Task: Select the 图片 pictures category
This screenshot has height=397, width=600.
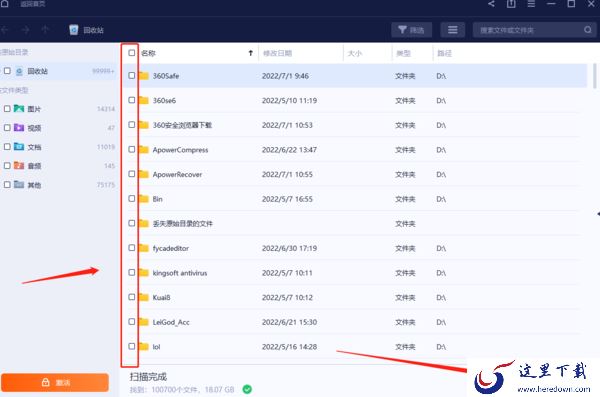Action: click(58, 109)
